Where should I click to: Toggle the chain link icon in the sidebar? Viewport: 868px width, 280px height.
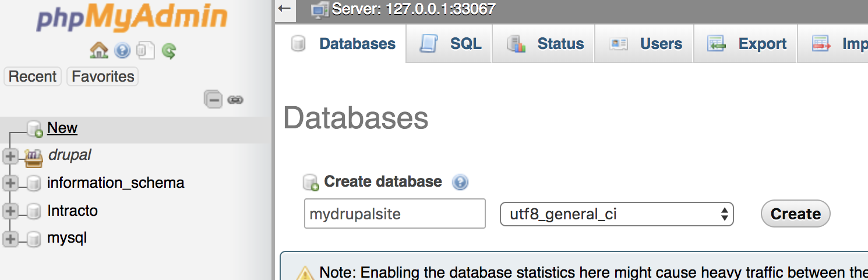coord(235,100)
